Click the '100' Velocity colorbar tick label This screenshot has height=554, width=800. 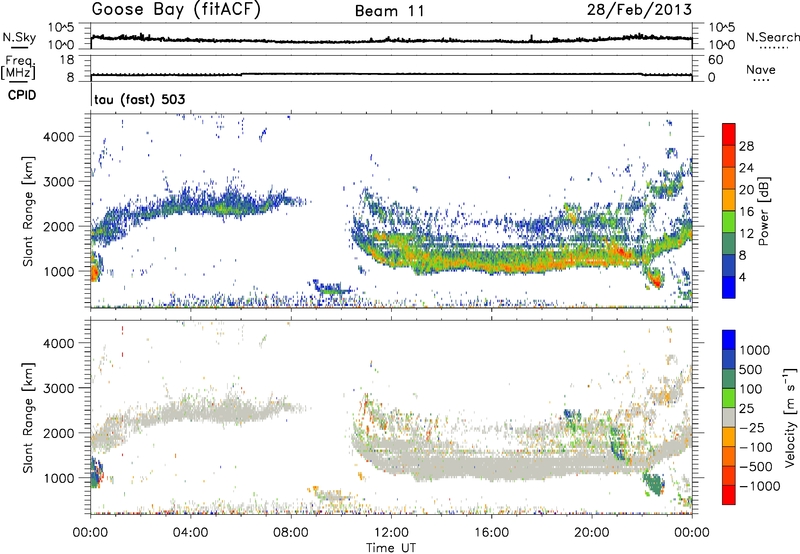750,389
